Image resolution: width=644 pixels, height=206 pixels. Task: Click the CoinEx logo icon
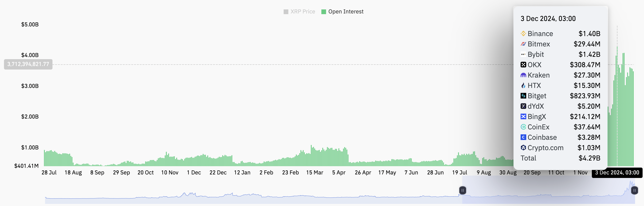pos(523,127)
